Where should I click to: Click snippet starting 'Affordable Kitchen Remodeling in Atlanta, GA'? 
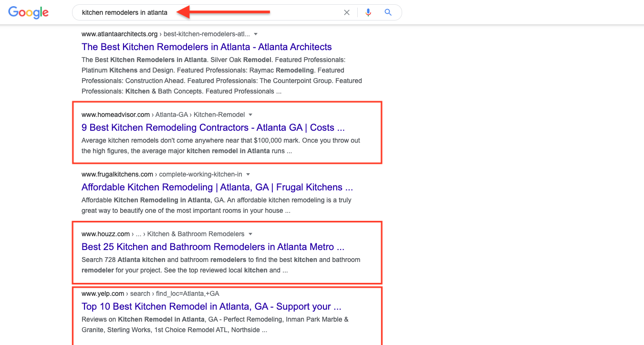217,205
